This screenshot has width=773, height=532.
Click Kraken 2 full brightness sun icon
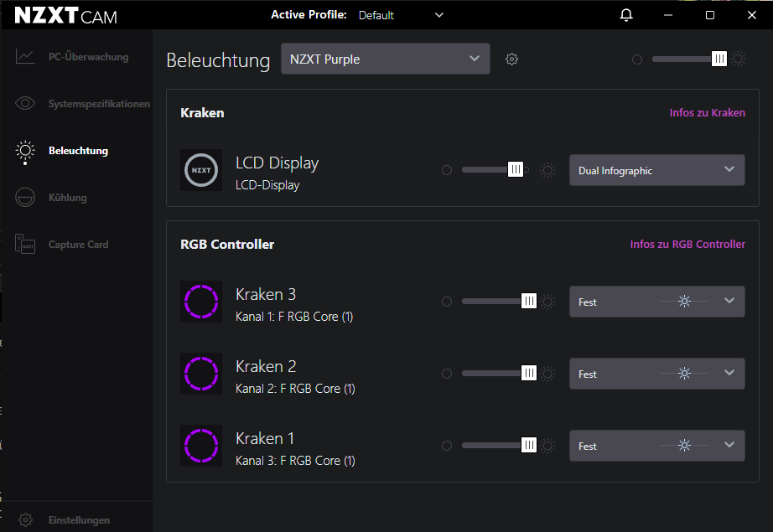coord(547,374)
